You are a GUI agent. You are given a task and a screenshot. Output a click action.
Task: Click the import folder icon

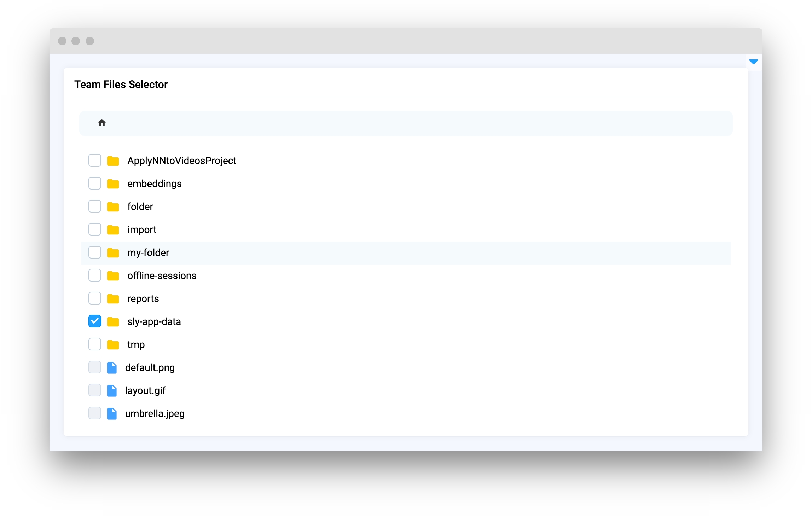(x=113, y=230)
